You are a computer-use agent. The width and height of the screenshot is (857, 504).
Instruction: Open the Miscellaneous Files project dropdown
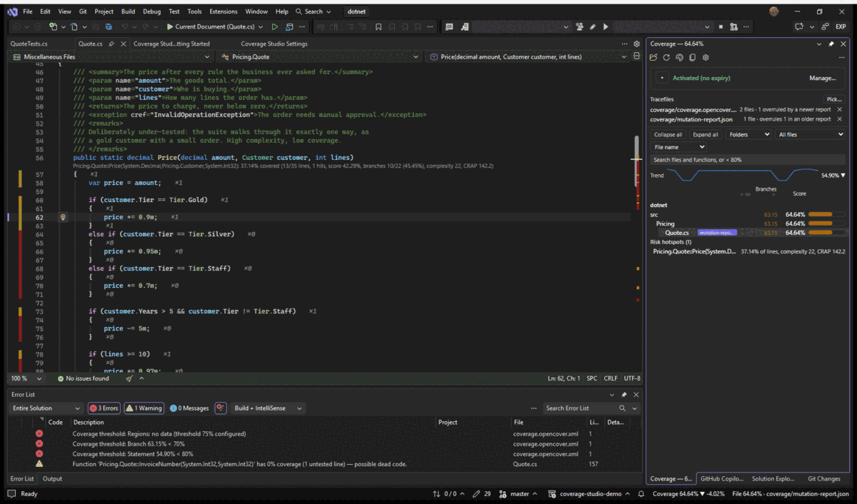111,56
